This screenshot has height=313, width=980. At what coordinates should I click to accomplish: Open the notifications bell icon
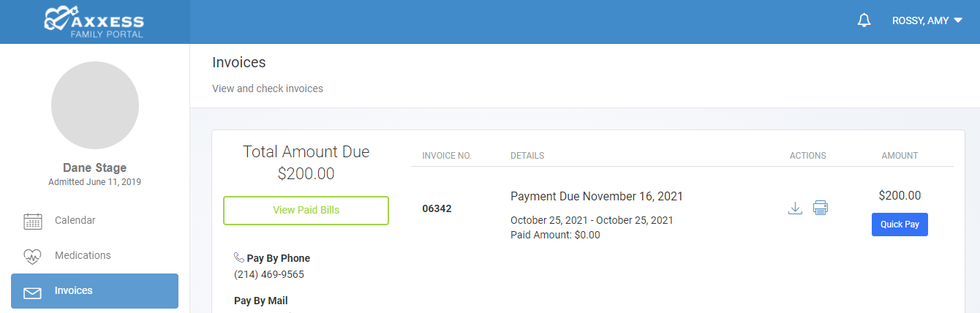(x=864, y=20)
